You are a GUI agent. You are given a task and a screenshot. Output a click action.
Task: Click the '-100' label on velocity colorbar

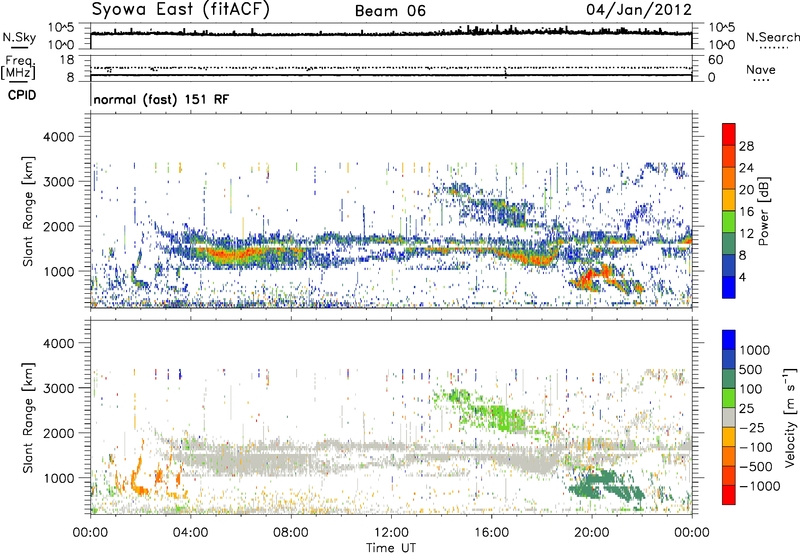(755, 447)
